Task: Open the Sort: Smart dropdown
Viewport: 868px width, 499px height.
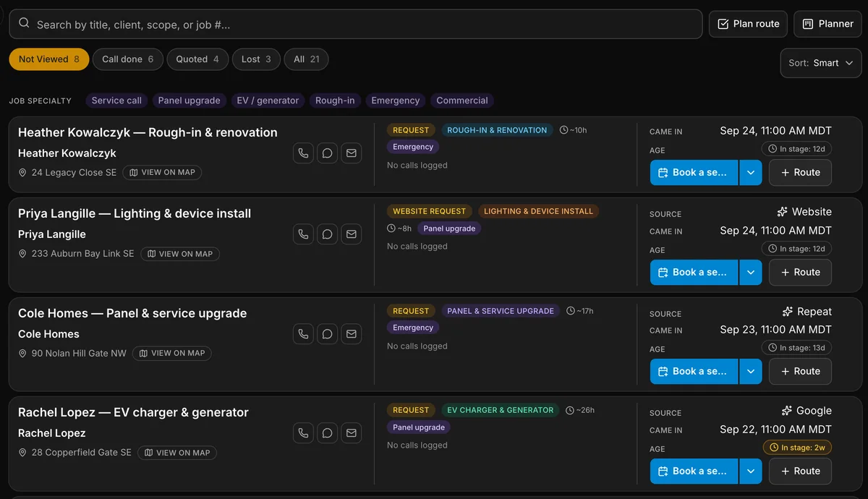Action: 821,63
